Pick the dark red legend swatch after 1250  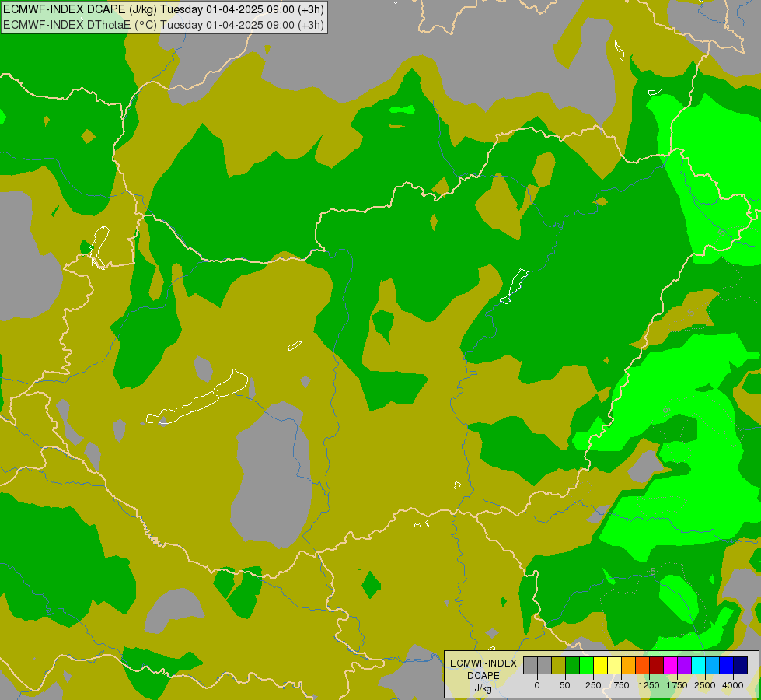pyautogui.click(x=657, y=666)
